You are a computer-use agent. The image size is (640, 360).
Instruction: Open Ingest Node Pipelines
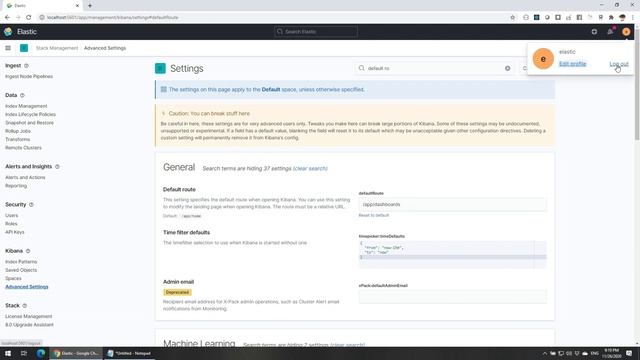29,76
